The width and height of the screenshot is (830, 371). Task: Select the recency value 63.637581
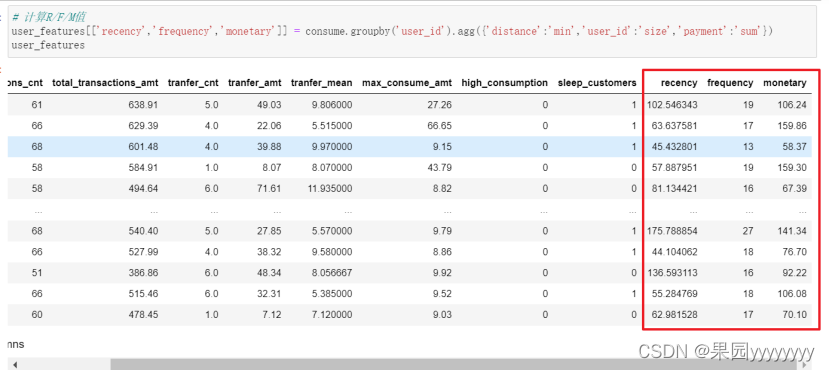click(x=674, y=126)
